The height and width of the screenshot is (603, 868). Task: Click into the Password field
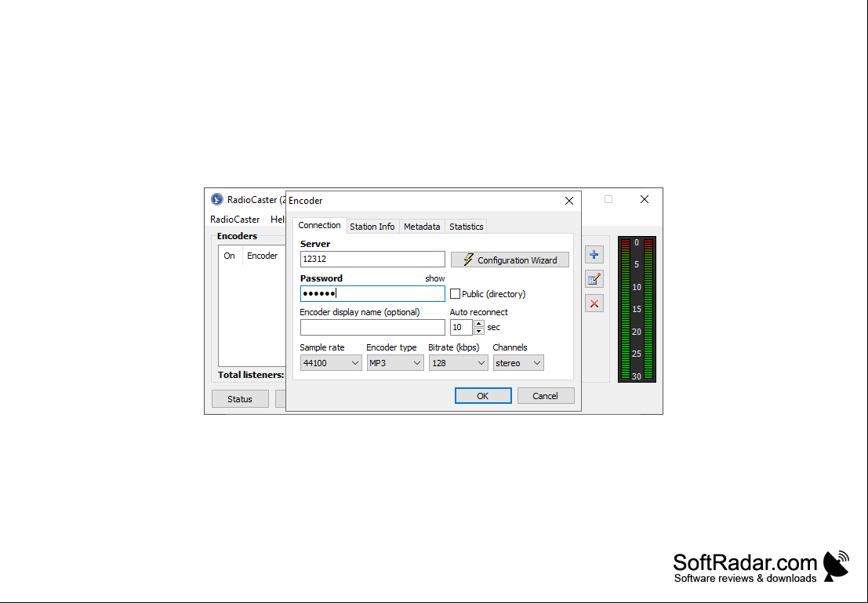click(x=372, y=293)
